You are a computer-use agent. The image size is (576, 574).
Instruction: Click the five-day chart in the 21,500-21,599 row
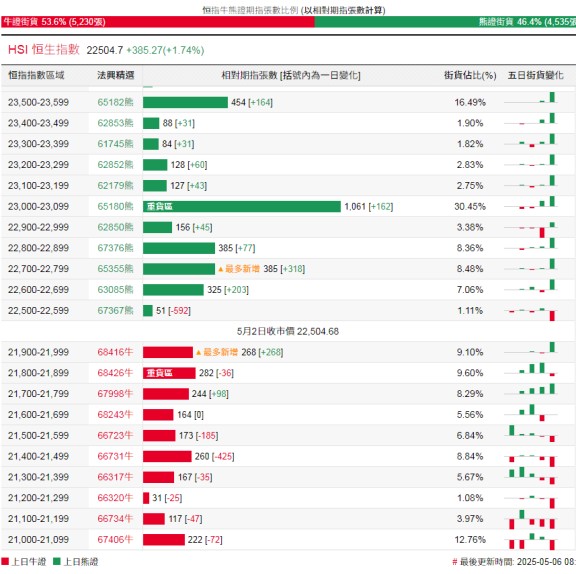(x=531, y=433)
